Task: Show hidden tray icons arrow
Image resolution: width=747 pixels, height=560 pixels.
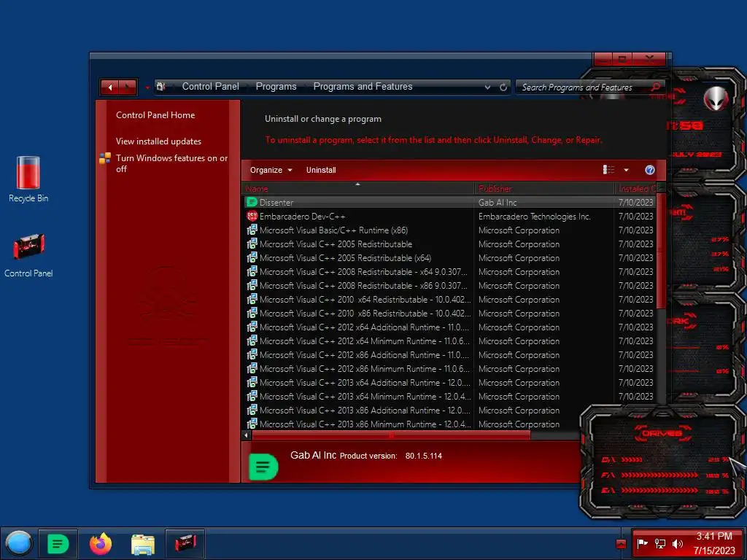Action: pos(621,544)
